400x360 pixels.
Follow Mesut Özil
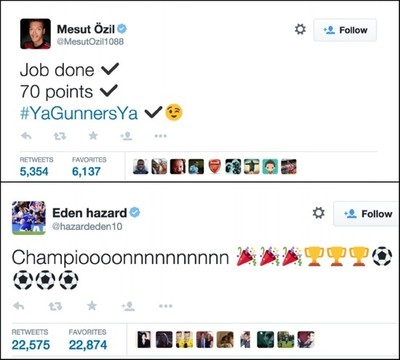point(345,30)
